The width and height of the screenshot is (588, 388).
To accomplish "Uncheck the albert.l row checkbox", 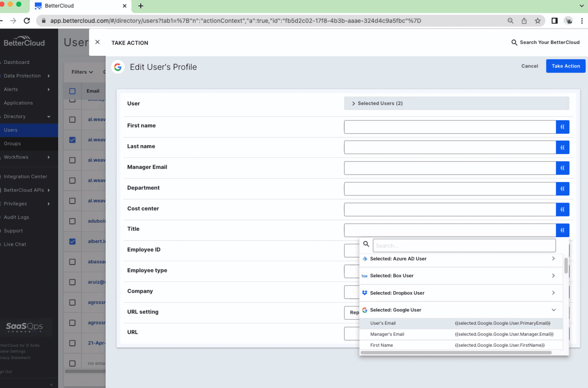I will (x=73, y=242).
